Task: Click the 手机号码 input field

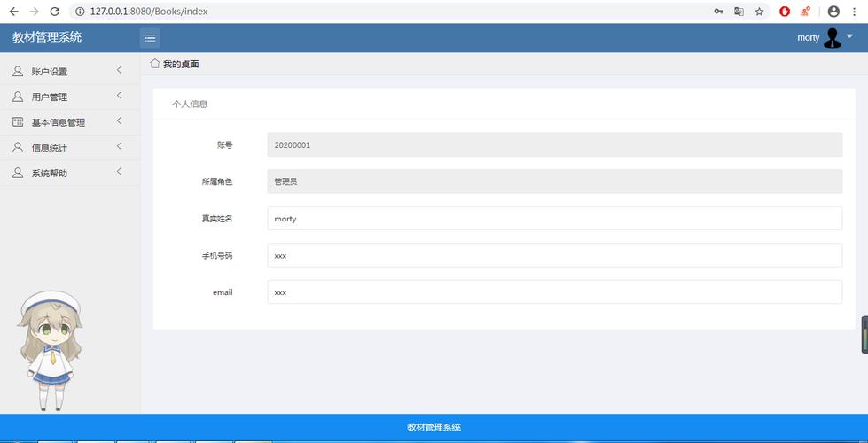Action: tap(554, 255)
